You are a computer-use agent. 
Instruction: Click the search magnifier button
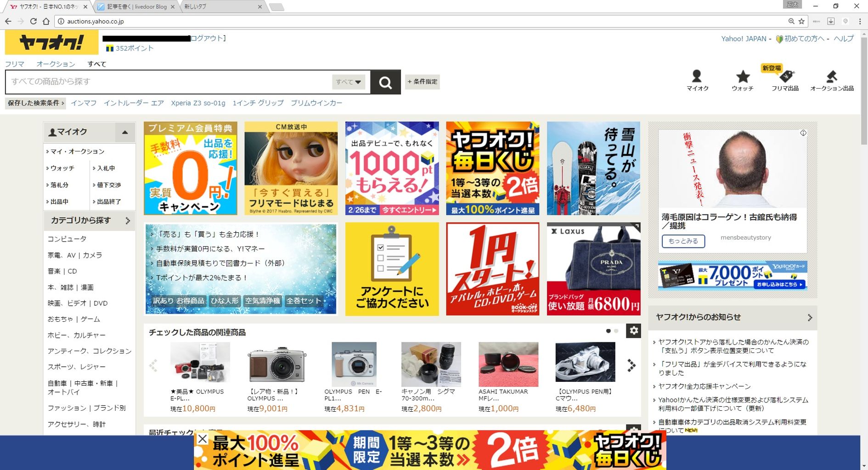385,82
